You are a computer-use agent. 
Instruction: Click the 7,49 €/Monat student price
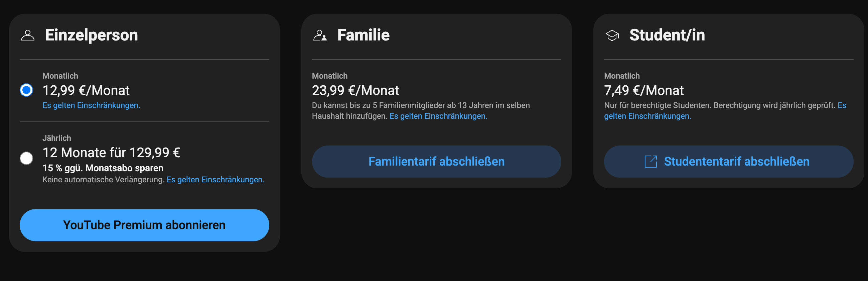click(643, 90)
